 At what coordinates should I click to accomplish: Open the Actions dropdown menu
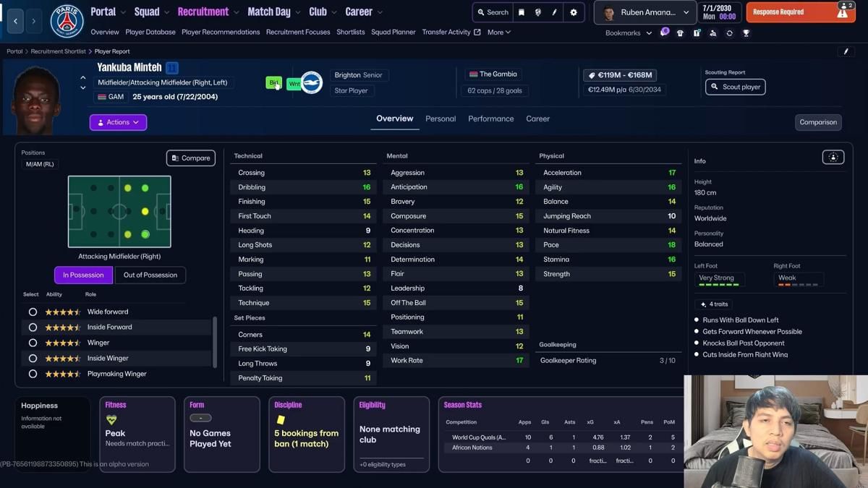117,122
